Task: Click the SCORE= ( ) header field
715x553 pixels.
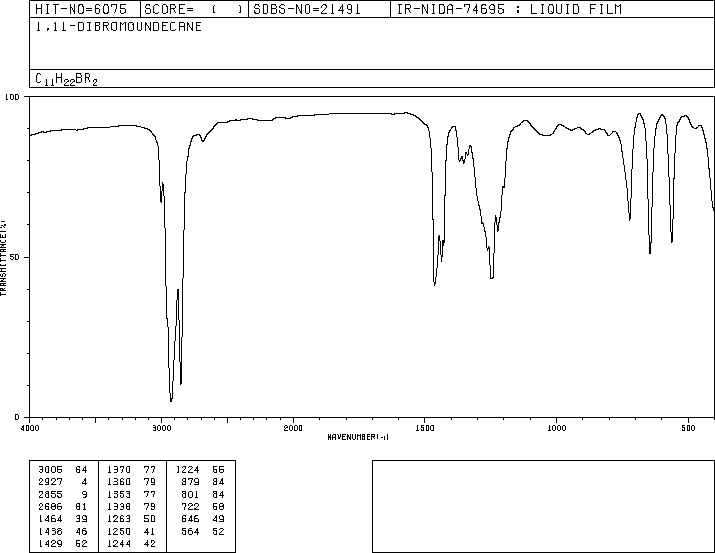Action: click(x=193, y=9)
